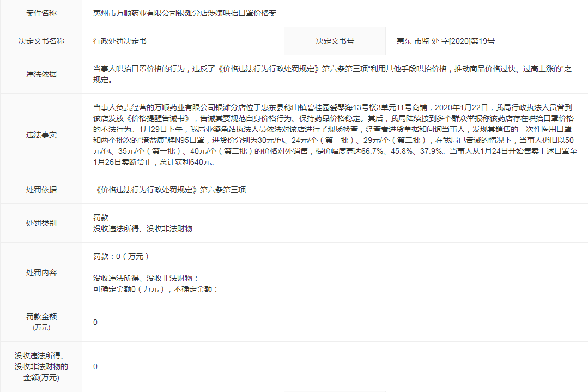Click the "罚款金额(万元)" row label
The width and height of the screenshot is (588, 392).
(x=41, y=322)
